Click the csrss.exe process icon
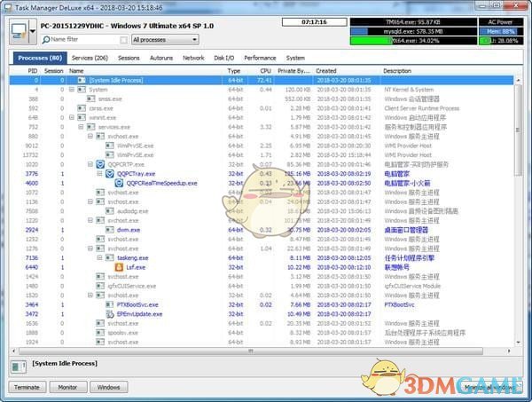 tap(82, 108)
